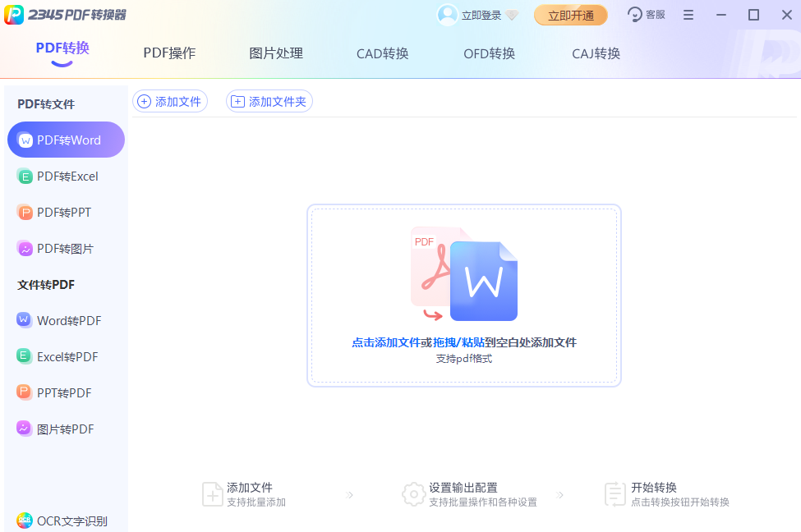Screen dimensions: 801x532
Task: Click 点击添加文件 blue link text
Action: (x=385, y=342)
